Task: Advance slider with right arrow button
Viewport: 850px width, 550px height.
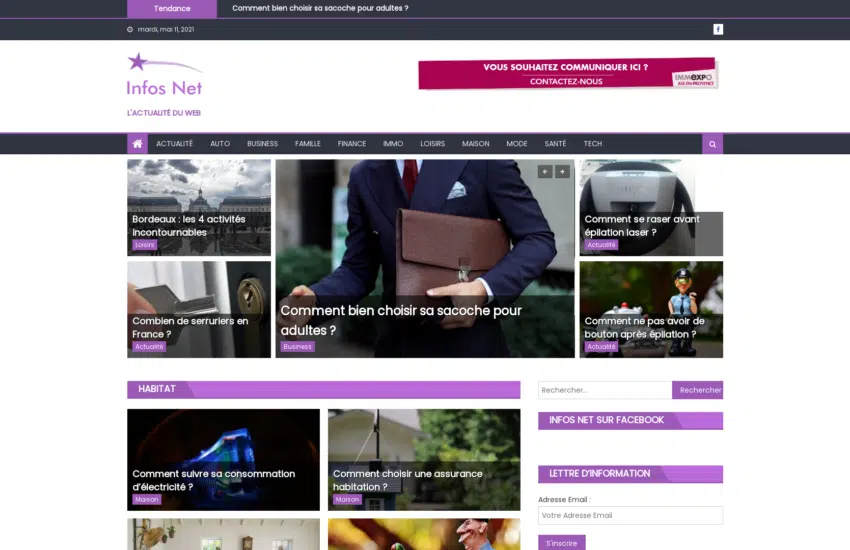Action: 563,172
